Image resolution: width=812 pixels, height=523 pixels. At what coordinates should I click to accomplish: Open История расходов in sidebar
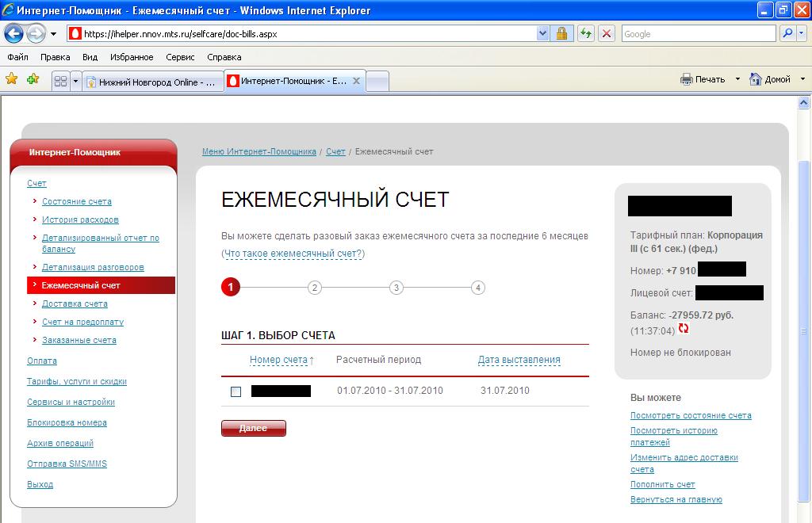click(80, 220)
